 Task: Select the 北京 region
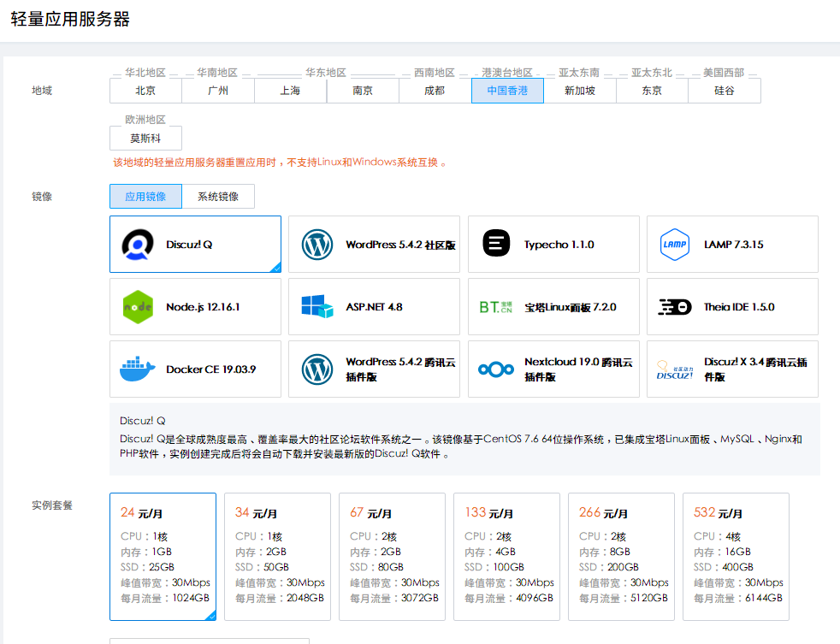(145, 91)
